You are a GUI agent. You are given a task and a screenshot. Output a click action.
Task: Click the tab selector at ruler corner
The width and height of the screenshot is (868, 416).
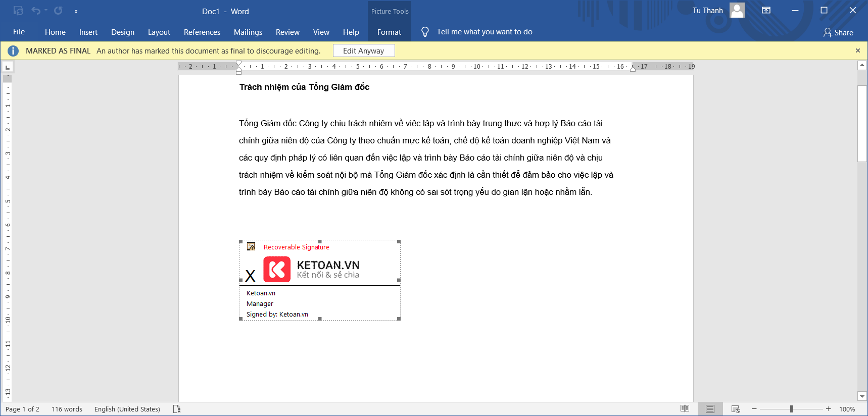pos(8,67)
